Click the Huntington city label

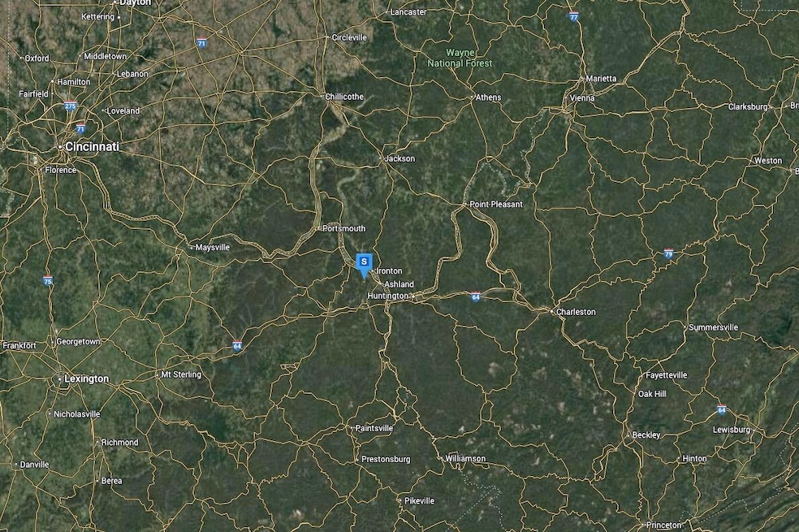[x=388, y=296]
